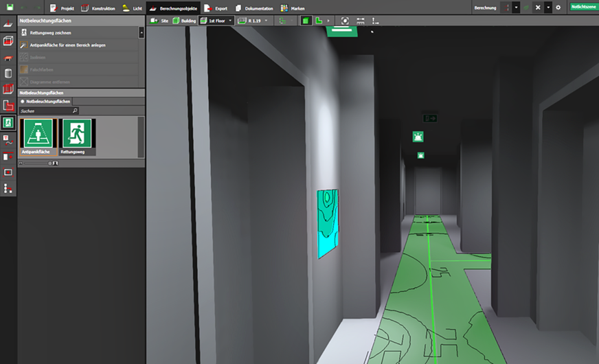Viewport: 599px width, 364px height.
Task: Adjust the thumbnail size slider
Action: tap(48, 163)
